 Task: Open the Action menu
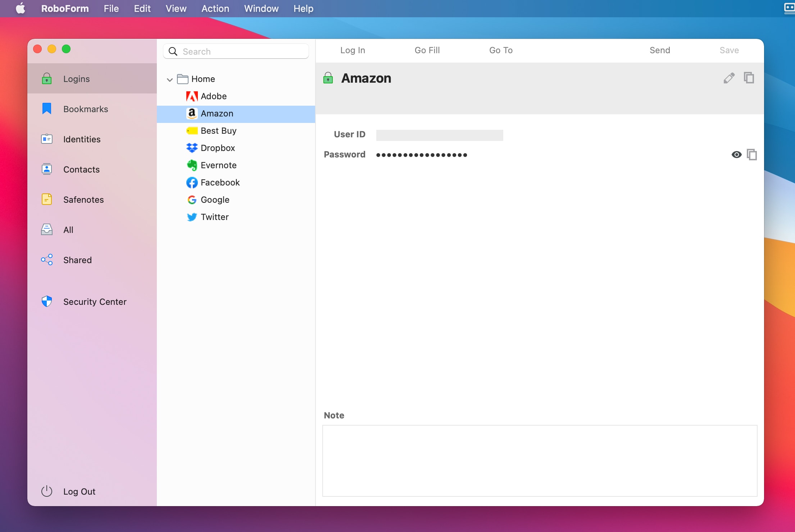215,9
